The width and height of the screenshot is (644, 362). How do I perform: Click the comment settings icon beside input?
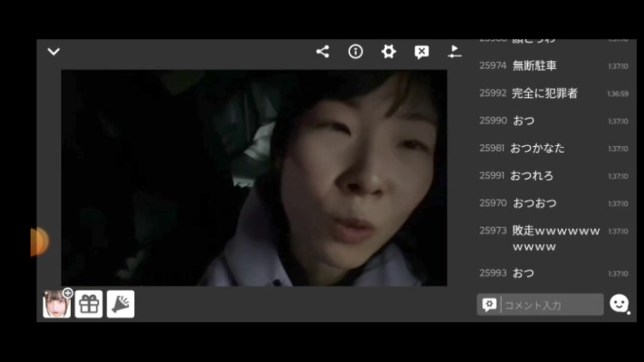489,304
